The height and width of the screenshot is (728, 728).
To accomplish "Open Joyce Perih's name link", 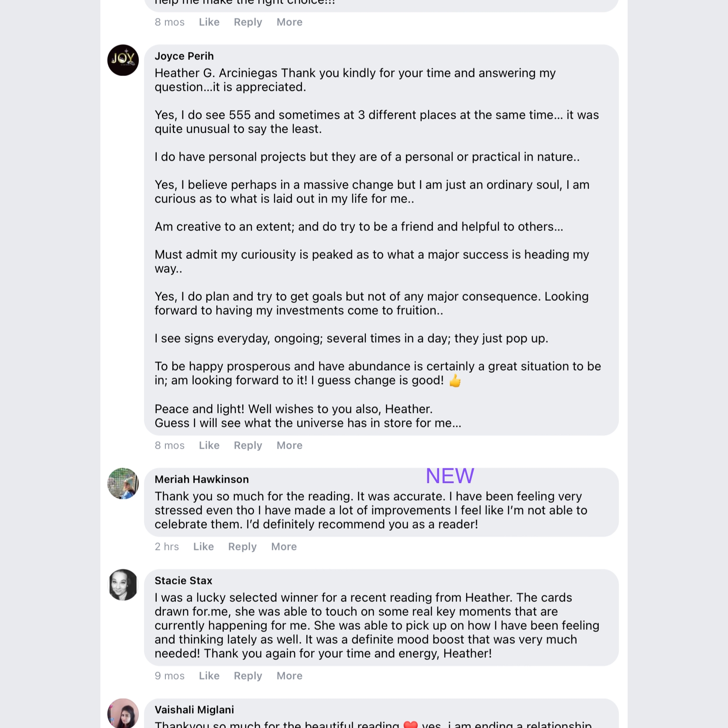I will click(184, 56).
